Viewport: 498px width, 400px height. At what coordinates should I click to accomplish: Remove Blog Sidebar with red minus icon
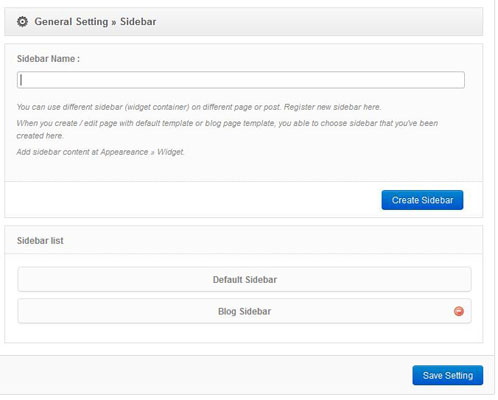(459, 311)
